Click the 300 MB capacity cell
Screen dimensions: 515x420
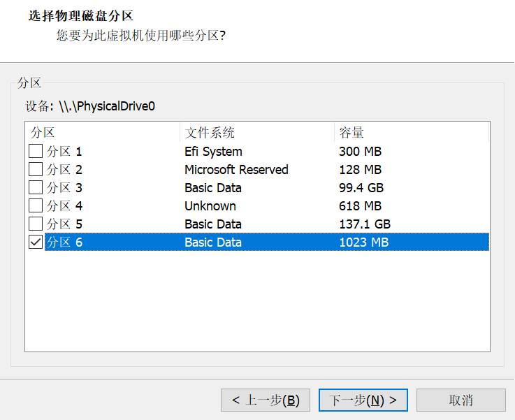360,152
